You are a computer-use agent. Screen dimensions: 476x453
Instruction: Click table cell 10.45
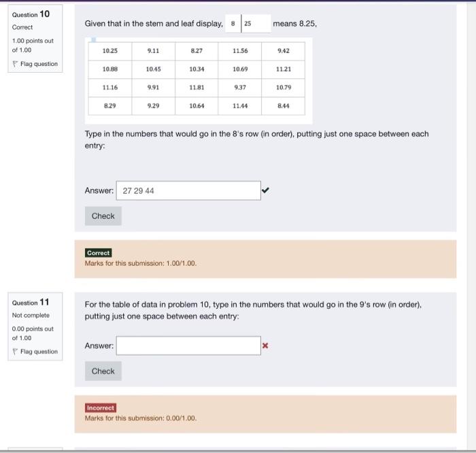point(153,69)
